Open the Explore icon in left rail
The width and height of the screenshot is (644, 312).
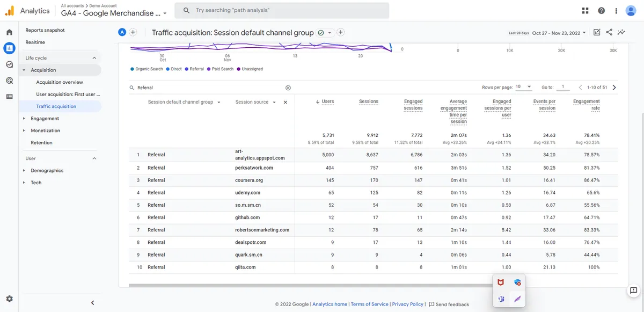pyautogui.click(x=9, y=64)
